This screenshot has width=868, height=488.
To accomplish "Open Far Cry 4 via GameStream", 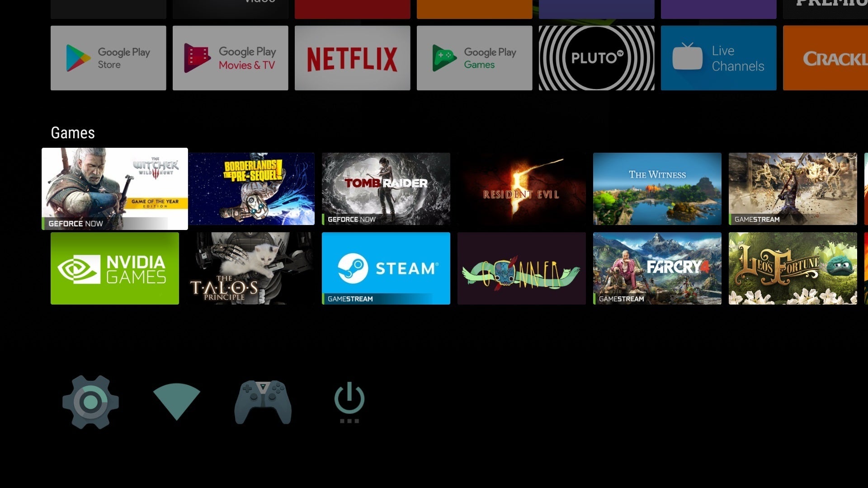I will 657,268.
